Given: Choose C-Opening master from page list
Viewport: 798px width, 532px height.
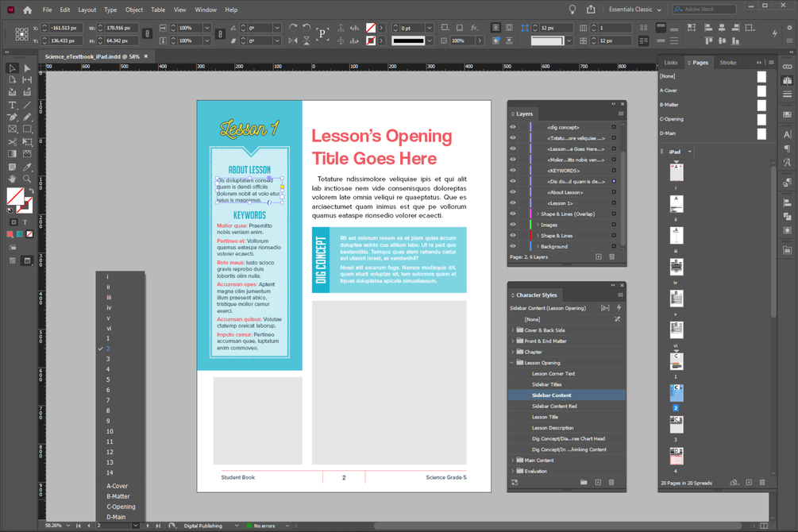Looking at the screenshot, I should click(121, 507).
